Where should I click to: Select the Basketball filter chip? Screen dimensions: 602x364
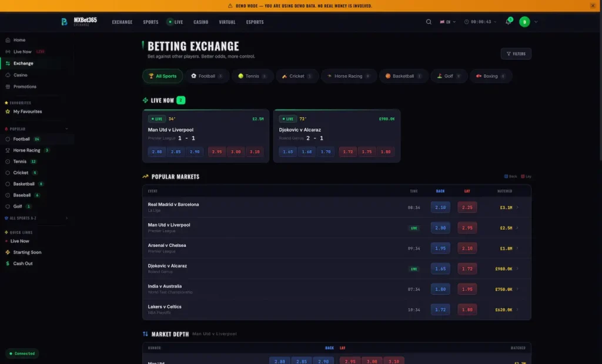click(403, 76)
